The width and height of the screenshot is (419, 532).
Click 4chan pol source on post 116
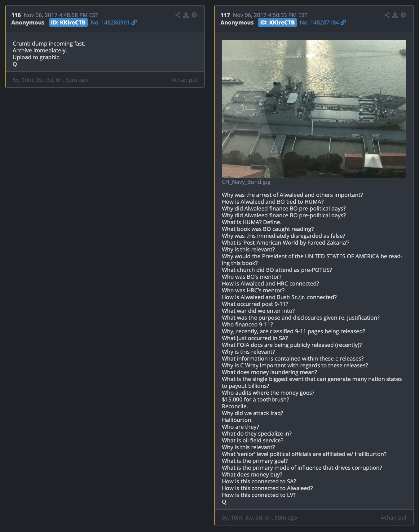(x=184, y=80)
